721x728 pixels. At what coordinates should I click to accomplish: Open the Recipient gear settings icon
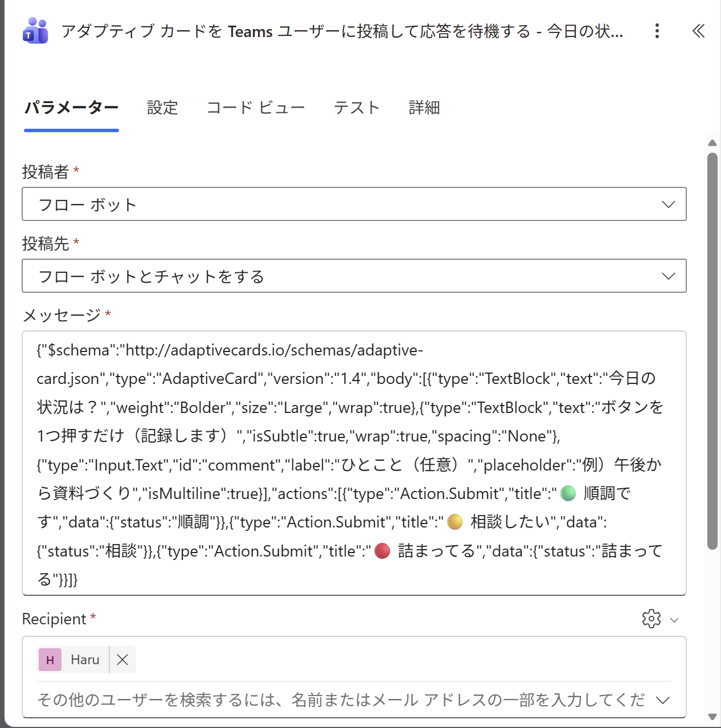pos(652,619)
